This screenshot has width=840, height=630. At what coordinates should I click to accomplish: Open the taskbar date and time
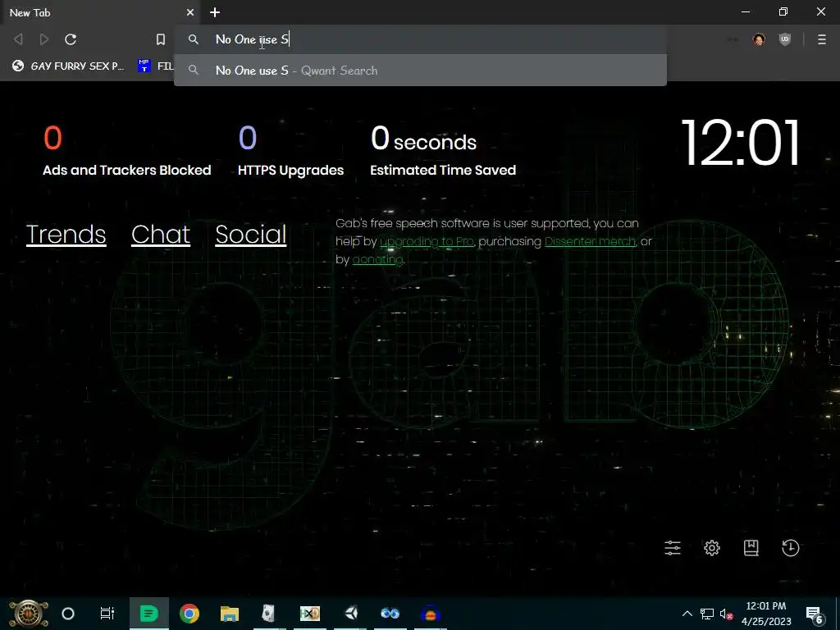click(x=766, y=614)
